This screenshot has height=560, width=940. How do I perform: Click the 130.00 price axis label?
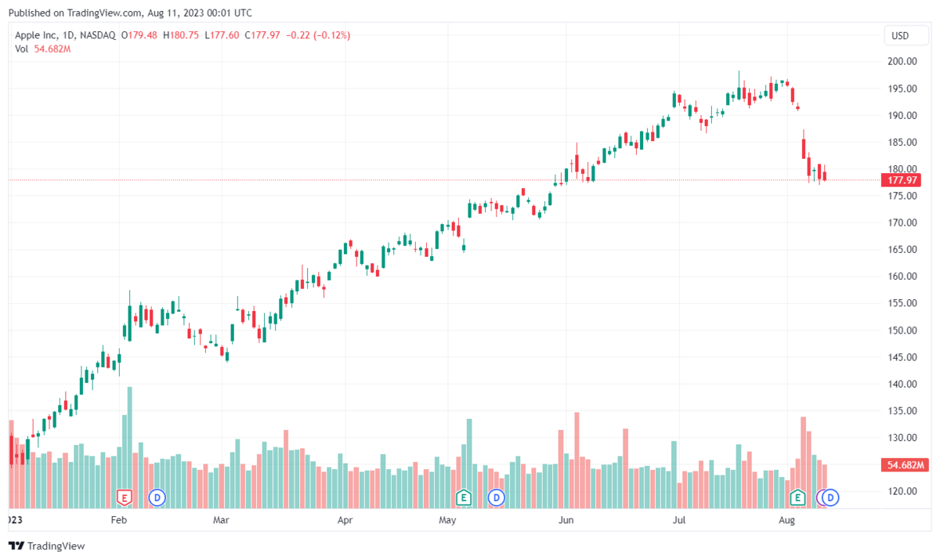[x=902, y=437]
